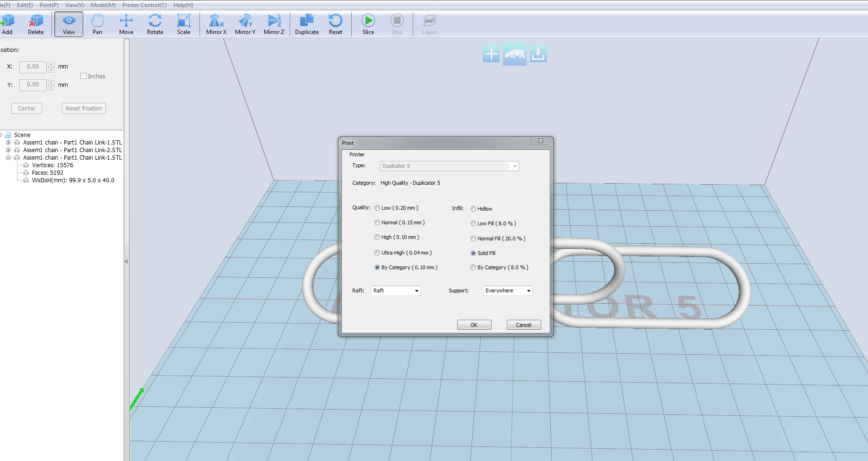The image size is (868, 461).
Task: Click the Y position input field
Action: pyautogui.click(x=33, y=85)
